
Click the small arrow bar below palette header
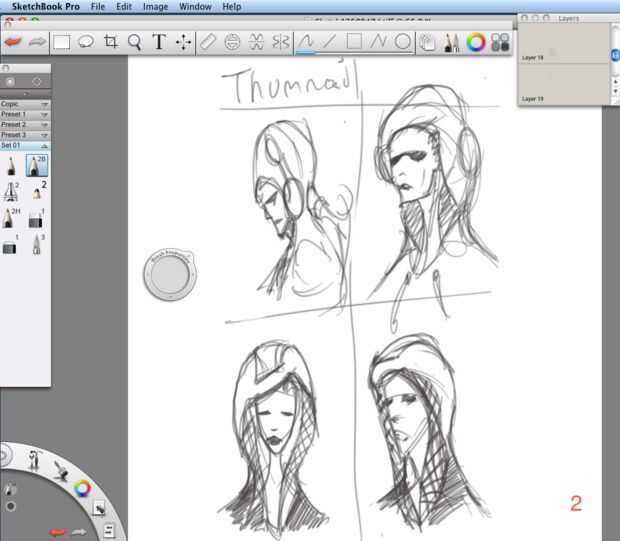coord(25,94)
